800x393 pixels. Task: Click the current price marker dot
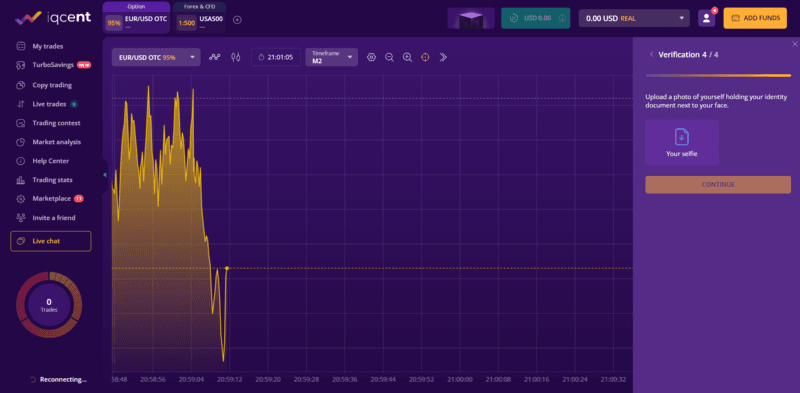click(x=227, y=268)
